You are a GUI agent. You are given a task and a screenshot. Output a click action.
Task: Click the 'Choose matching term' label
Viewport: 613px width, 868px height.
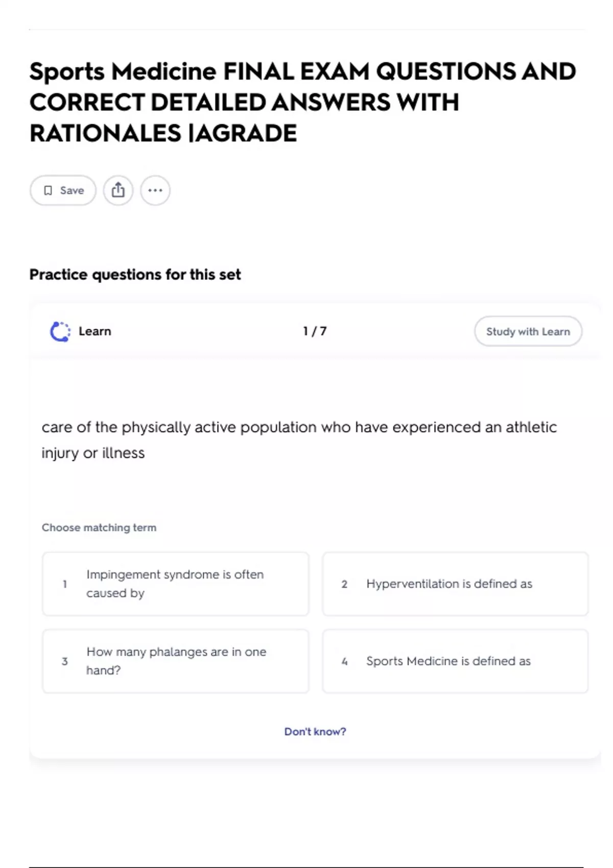coord(99,527)
